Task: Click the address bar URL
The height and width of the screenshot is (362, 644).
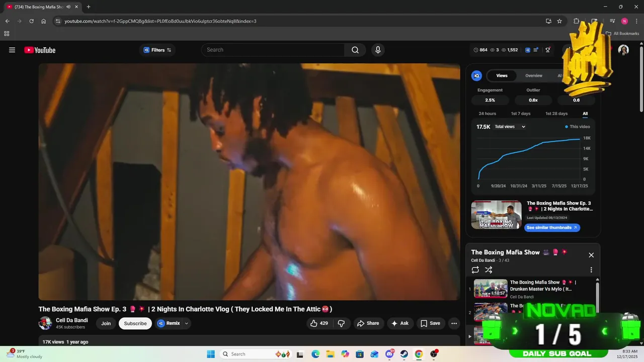Action: (x=160, y=21)
